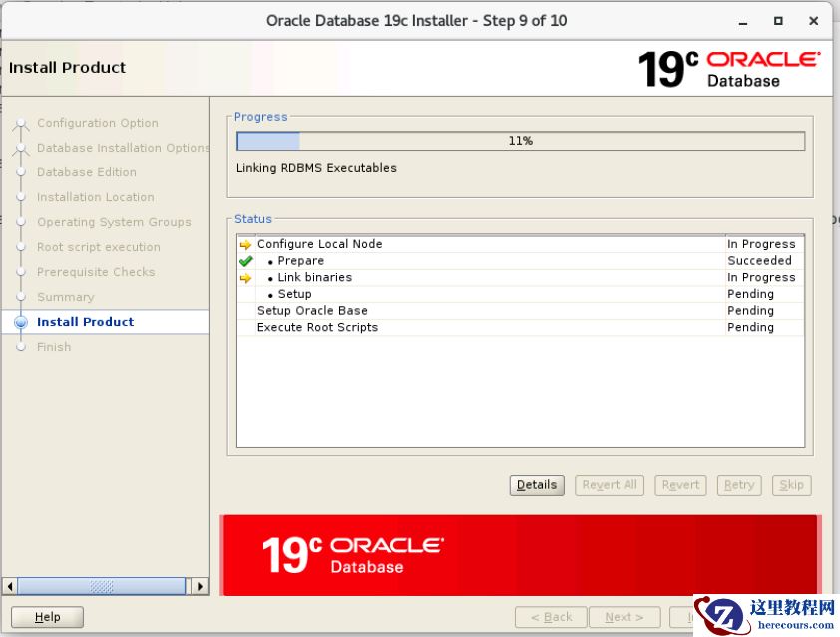
Task: Select the Execute Root Scripts row
Action: (520, 327)
